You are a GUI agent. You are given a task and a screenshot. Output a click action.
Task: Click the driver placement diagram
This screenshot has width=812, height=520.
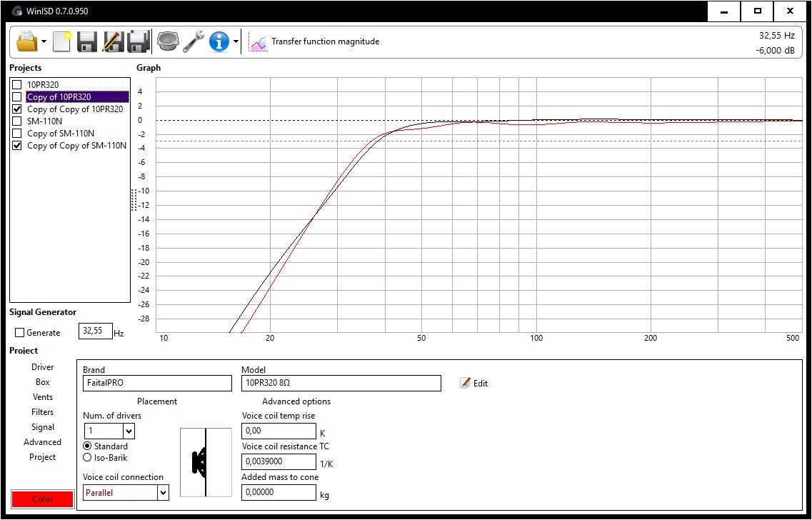tap(206, 462)
